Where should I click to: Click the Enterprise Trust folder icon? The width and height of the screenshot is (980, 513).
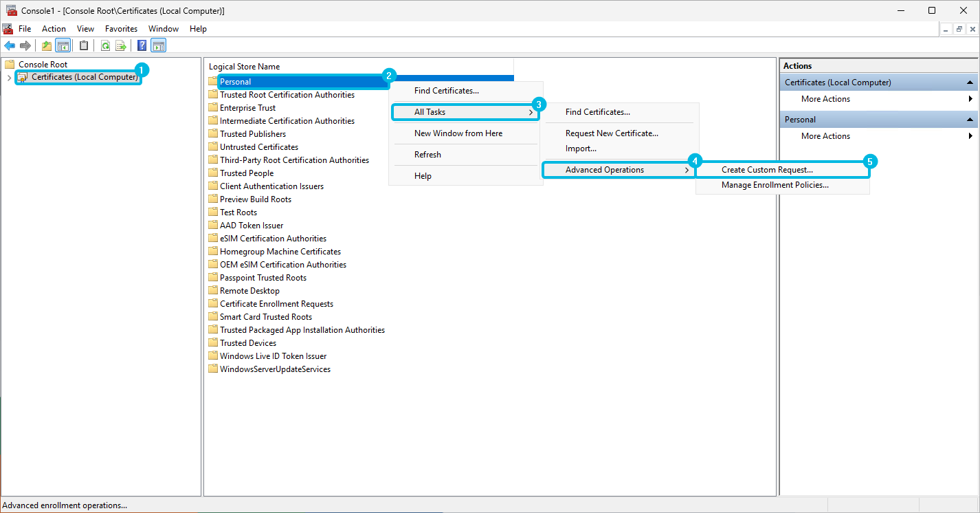[x=214, y=108]
